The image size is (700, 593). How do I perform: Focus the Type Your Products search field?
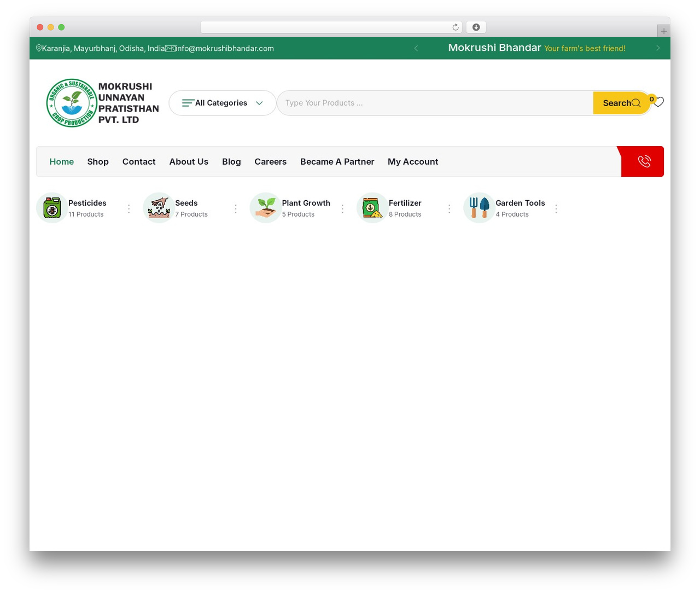point(435,103)
